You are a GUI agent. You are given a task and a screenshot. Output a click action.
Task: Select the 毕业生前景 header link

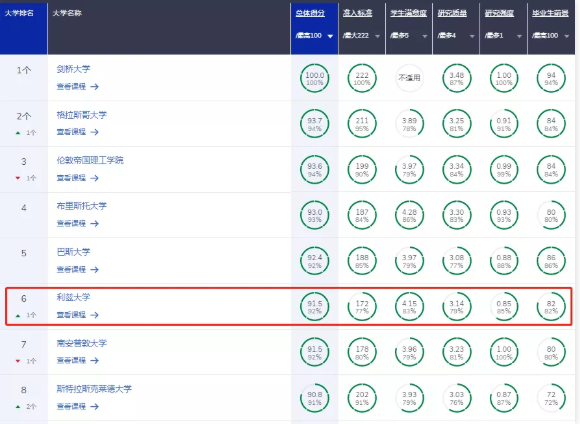(550, 13)
